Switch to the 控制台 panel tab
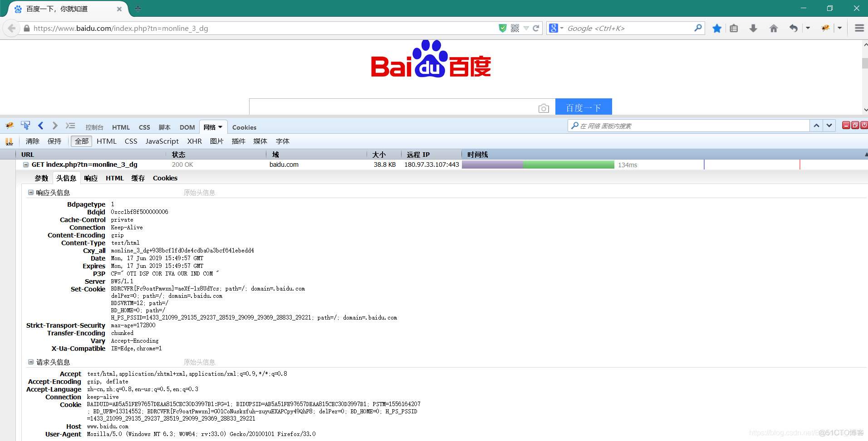 [x=94, y=127]
